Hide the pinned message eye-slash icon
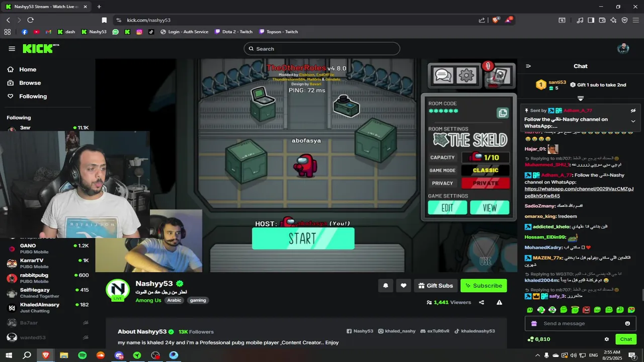The height and width of the screenshot is (362, 644). [633, 111]
